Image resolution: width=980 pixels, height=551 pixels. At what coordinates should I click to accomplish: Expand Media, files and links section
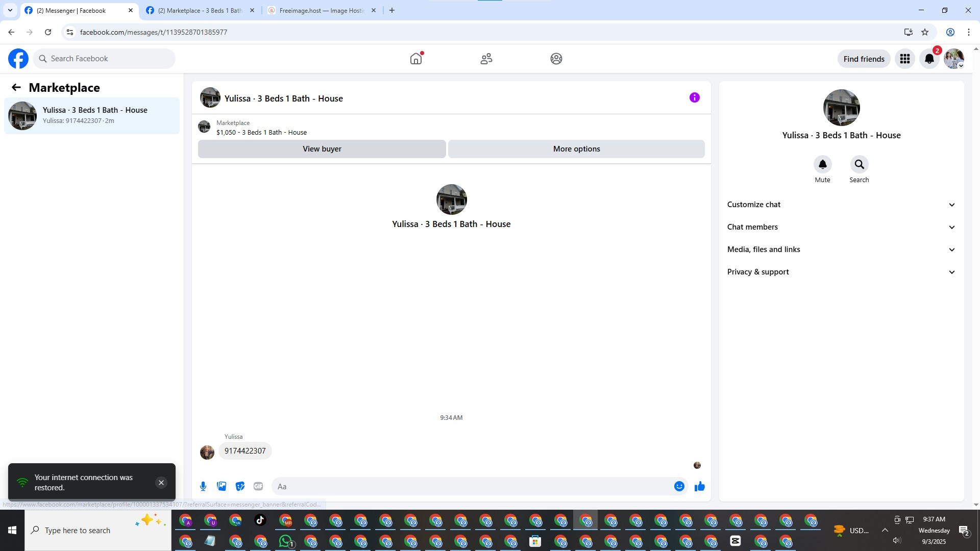tap(841, 249)
